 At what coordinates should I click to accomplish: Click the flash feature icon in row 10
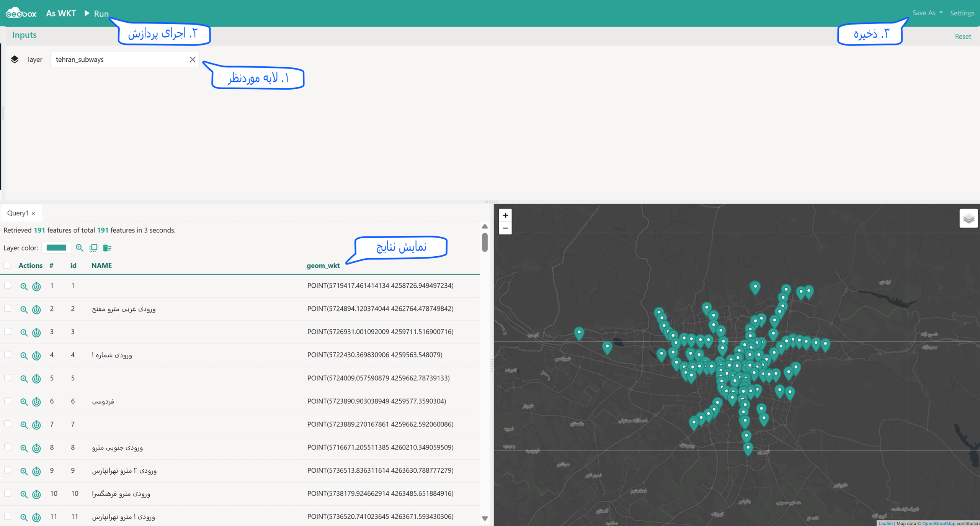[x=36, y=494]
